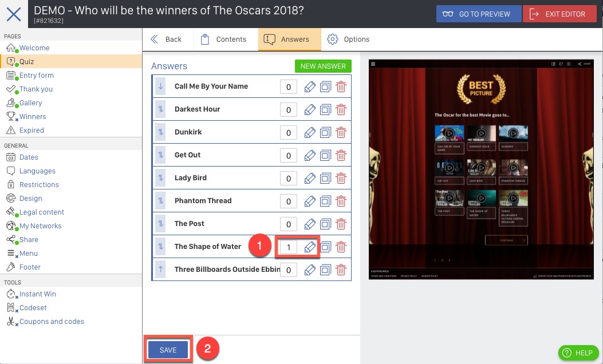Viewport: 603px width, 364px height.
Task: Edit the Dunkirk answer
Action: tap(310, 133)
